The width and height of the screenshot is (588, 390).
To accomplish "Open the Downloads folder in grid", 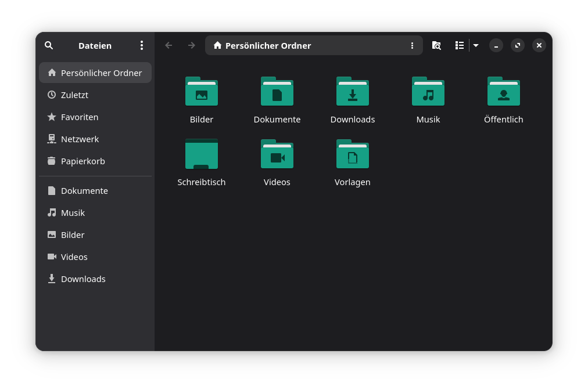I will click(x=353, y=92).
